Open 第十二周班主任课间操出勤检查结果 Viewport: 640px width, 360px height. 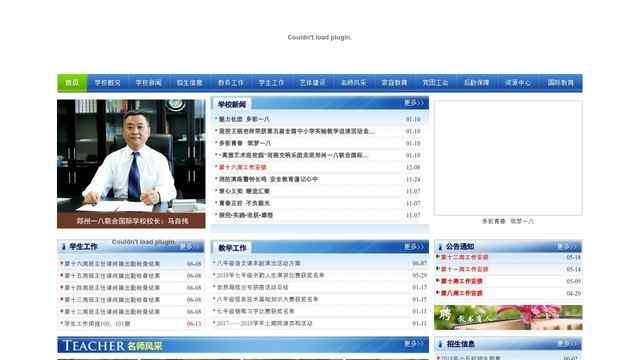112,311
